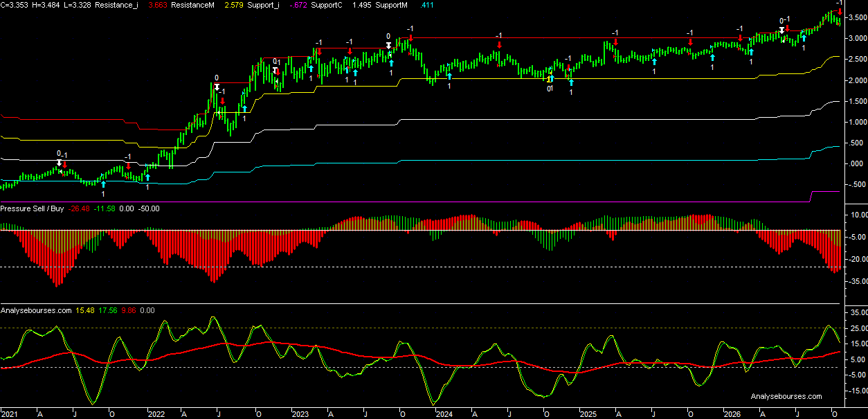Click the 2025 year label on time axis

click(x=588, y=414)
